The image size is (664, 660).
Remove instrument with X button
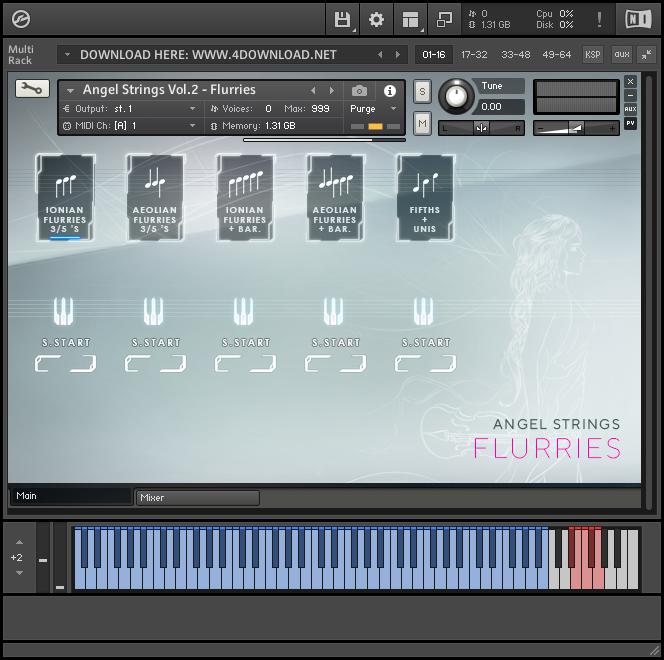pos(630,81)
